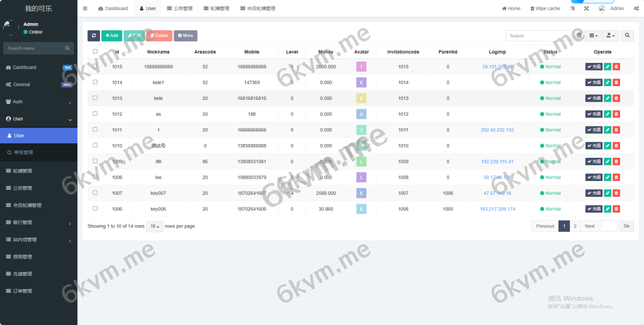Select the checkbox for user 1007

coord(95,193)
